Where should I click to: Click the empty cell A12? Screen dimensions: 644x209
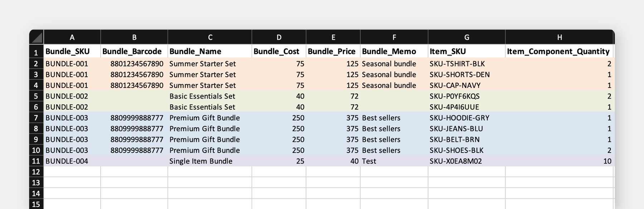[72, 172]
